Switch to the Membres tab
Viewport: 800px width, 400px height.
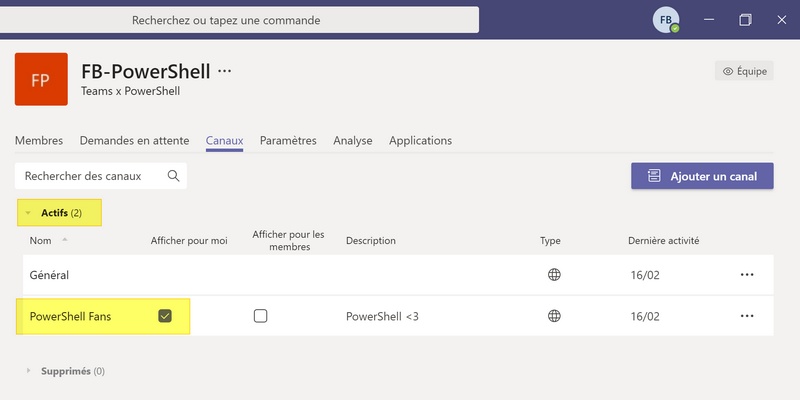tap(39, 141)
